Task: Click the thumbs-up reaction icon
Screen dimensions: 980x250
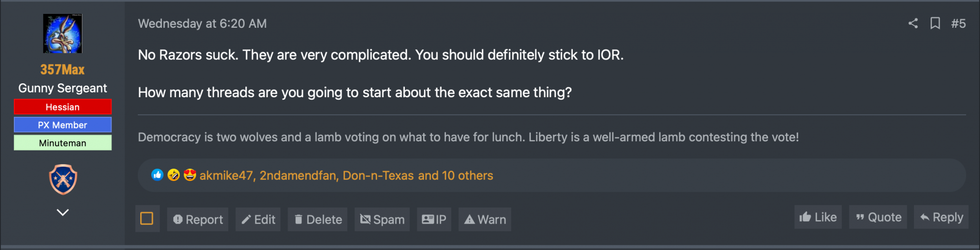Action: coord(157,175)
